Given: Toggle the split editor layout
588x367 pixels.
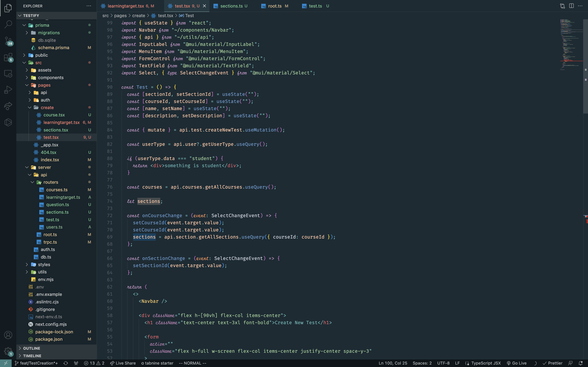Looking at the screenshot, I should (571, 6).
